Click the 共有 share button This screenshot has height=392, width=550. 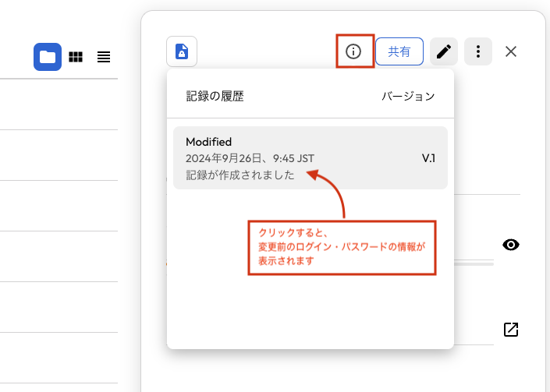(x=399, y=51)
